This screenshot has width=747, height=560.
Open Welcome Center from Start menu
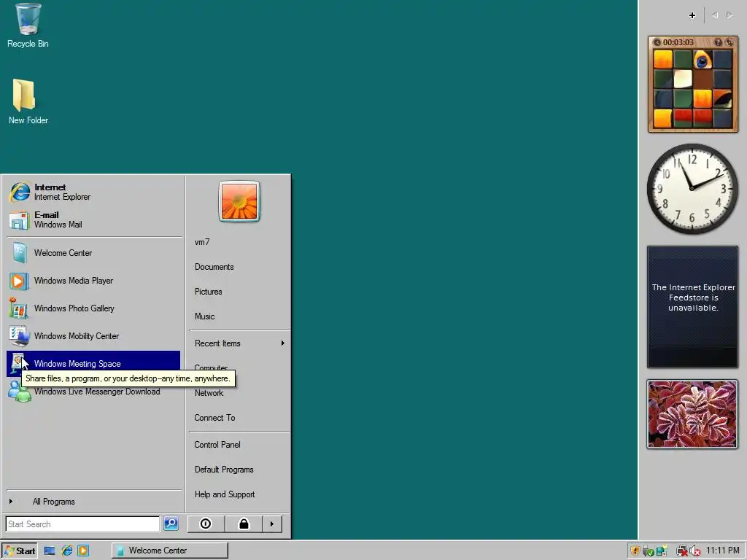[93, 253]
